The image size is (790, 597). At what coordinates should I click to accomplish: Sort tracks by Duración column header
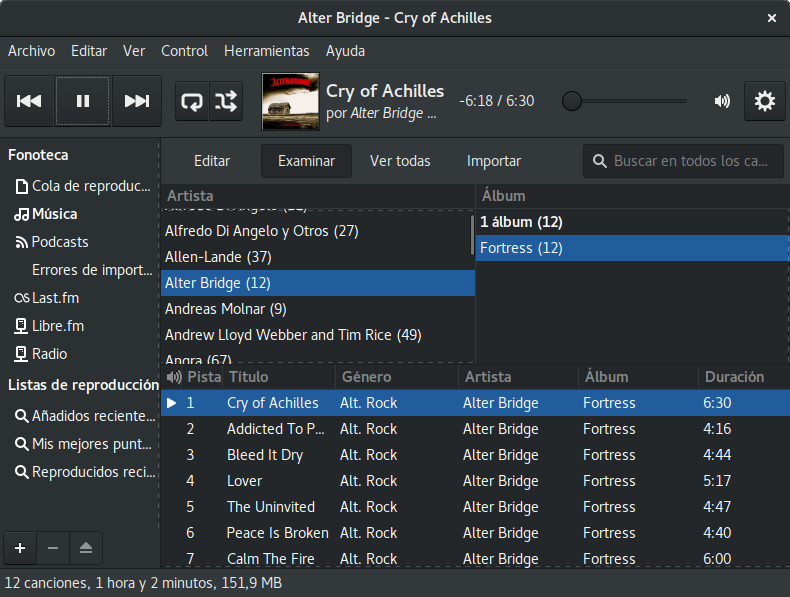click(x=734, y=377)
